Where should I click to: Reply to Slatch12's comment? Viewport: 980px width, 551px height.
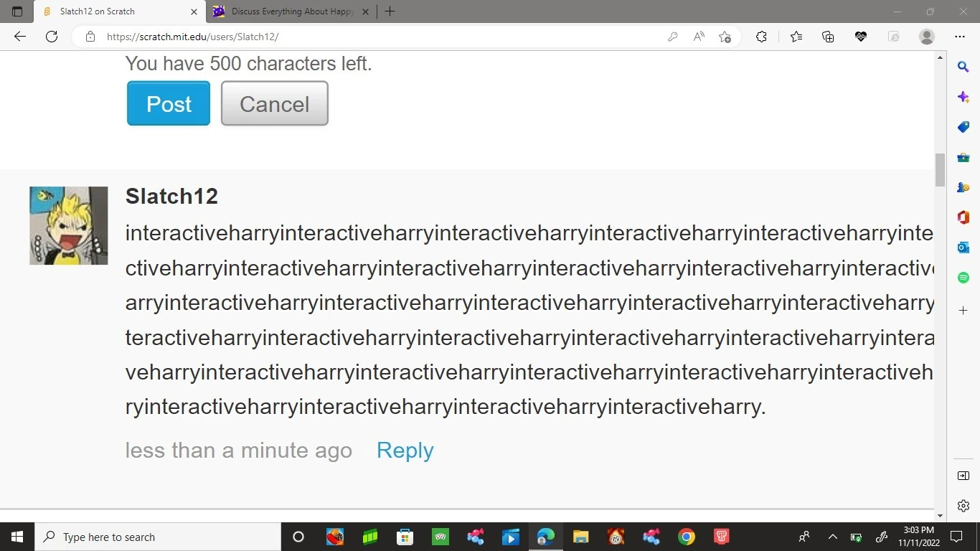(x=405, y=450)
